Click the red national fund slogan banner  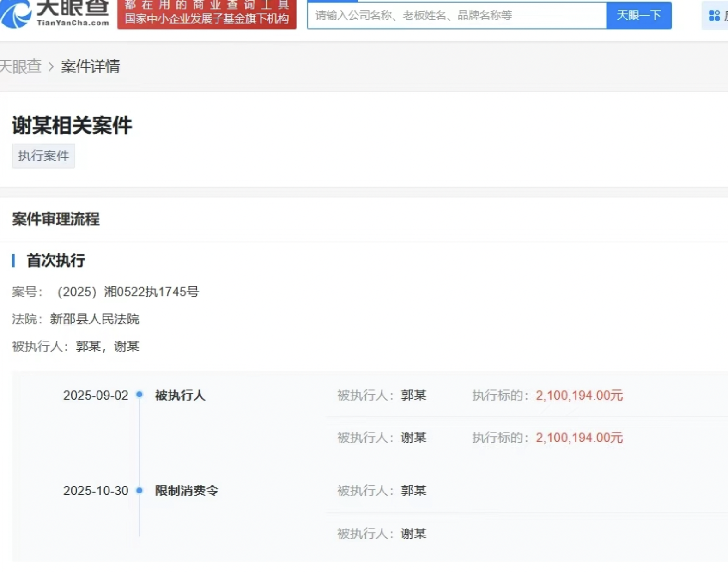point(206,14)
